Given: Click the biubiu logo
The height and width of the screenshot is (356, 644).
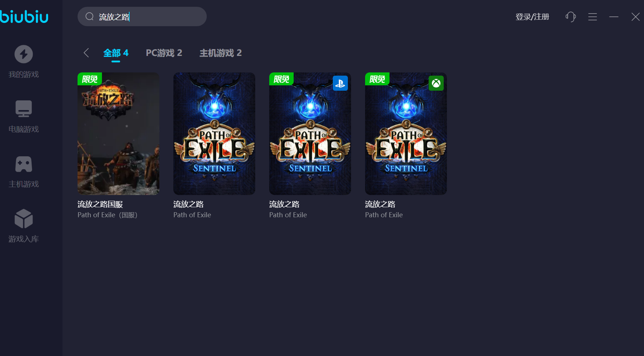Looking at the screenshot, I should [24, 17].
